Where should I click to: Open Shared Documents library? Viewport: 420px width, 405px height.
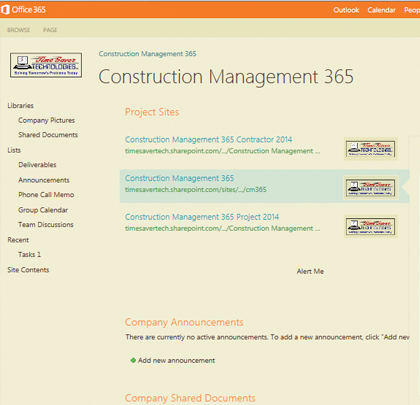[48, 135]
